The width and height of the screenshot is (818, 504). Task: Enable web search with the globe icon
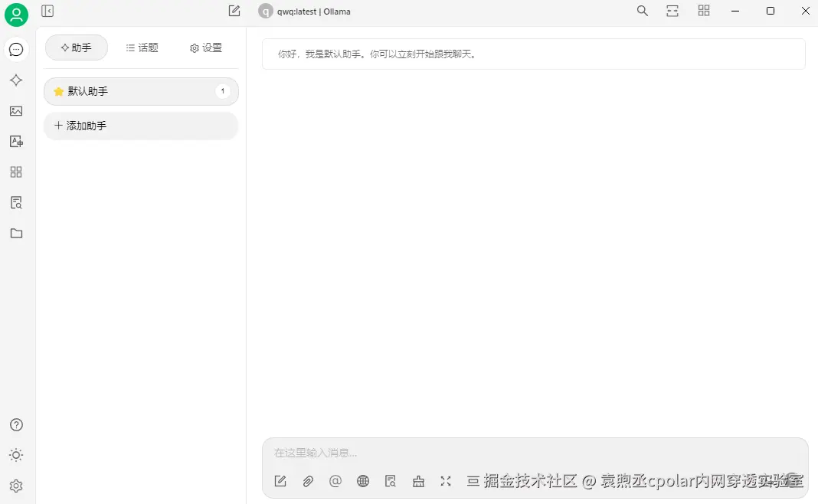tap(363, 481)
